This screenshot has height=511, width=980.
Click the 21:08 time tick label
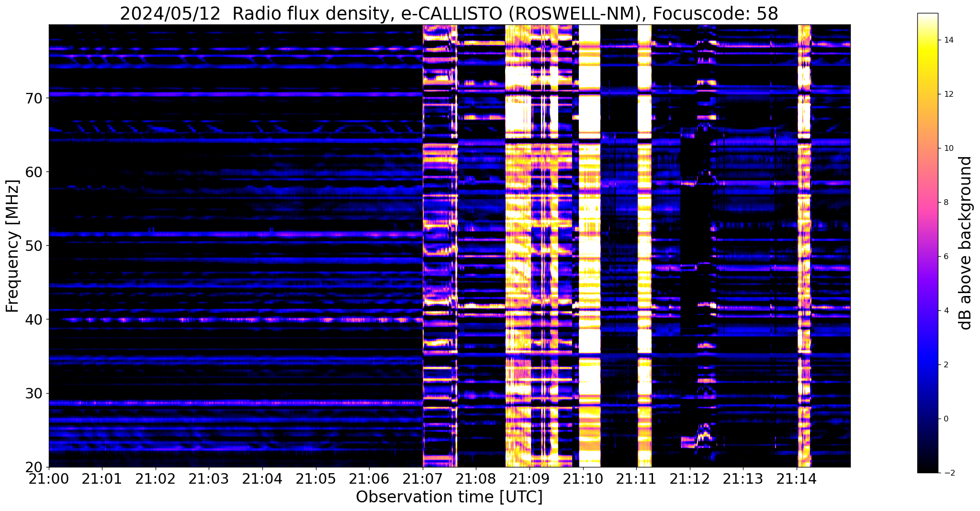click(476, 478)
